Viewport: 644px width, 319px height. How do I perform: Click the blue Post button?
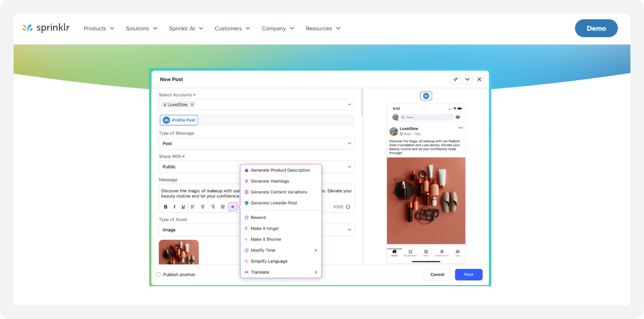(468, 275)
